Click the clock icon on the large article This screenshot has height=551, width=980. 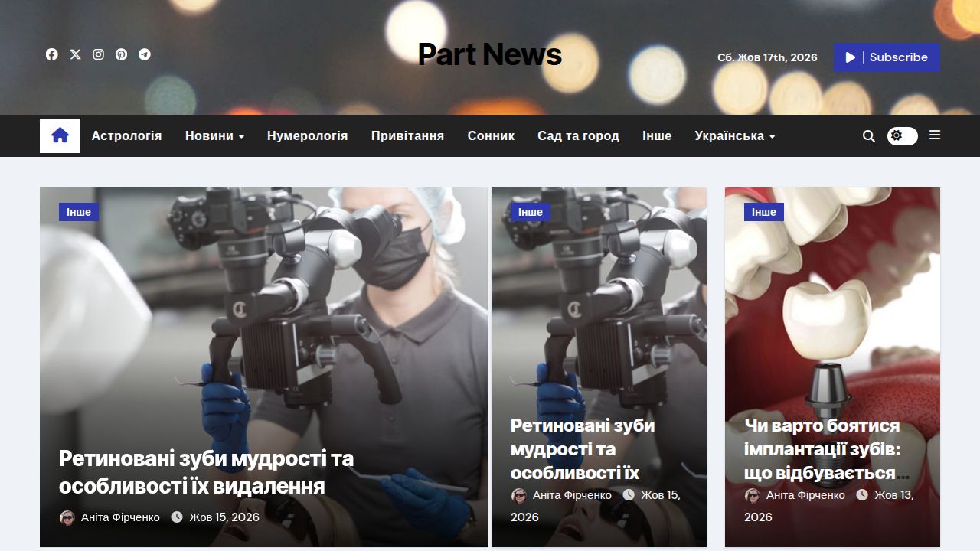(x=177, y=517)
